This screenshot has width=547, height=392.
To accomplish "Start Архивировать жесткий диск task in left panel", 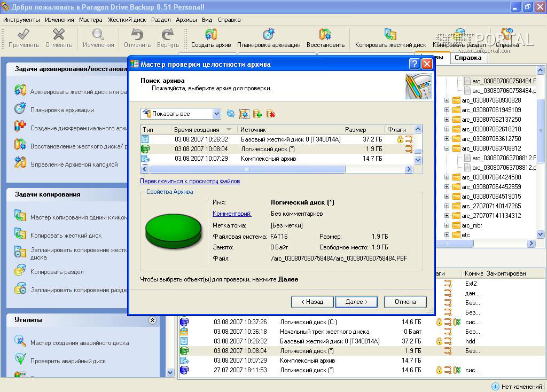I will pos(71,91).
